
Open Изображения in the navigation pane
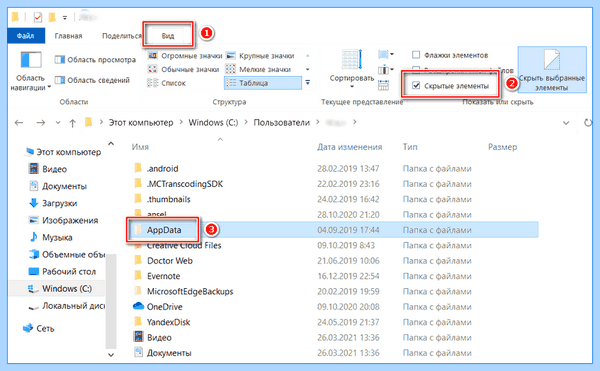pyautogui.click(x=64, y=220)
